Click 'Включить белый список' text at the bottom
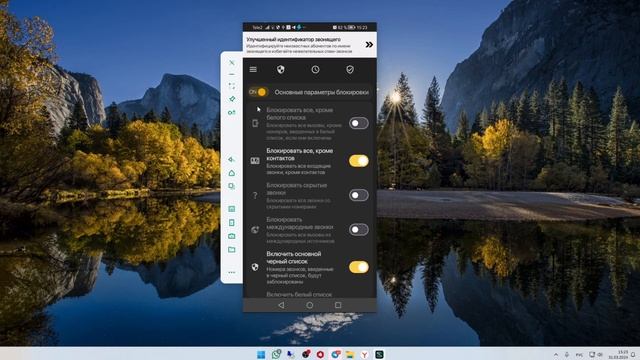The height and width of the screenshot is (360, 640). click(x=299, y=294)
